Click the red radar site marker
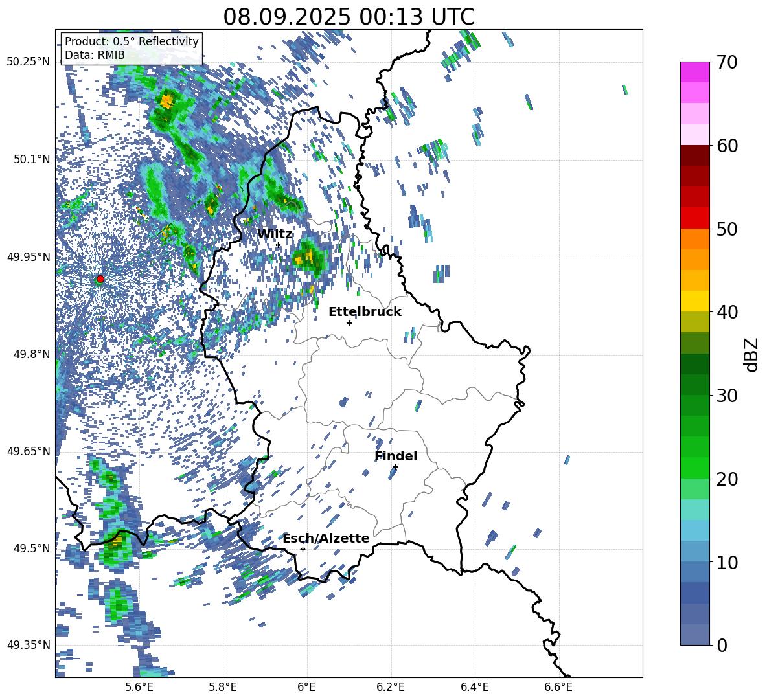The image size is (767, 700). tap(100, 279)
